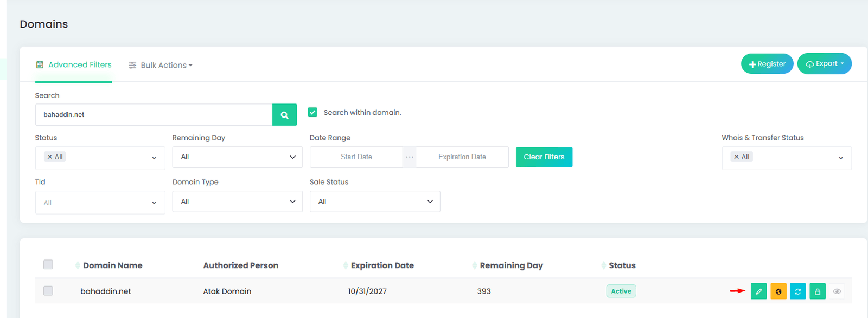Open the Domain Type dropdown
The width and height of the screenshot is (868, 318).
coord(238,202)
